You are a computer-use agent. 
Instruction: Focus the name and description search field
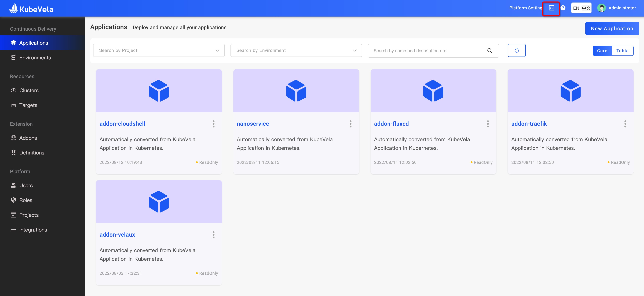point(428,51)
